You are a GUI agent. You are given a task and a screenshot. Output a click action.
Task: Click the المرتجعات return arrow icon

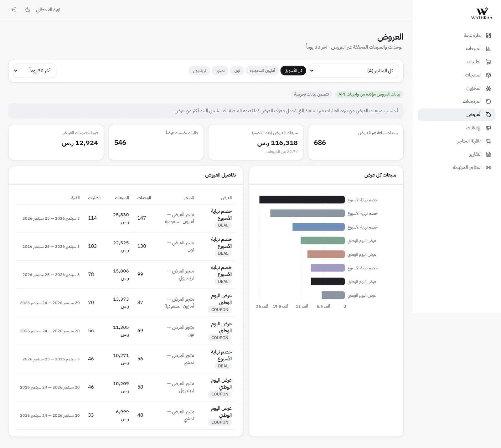click(x=488, y=101)
